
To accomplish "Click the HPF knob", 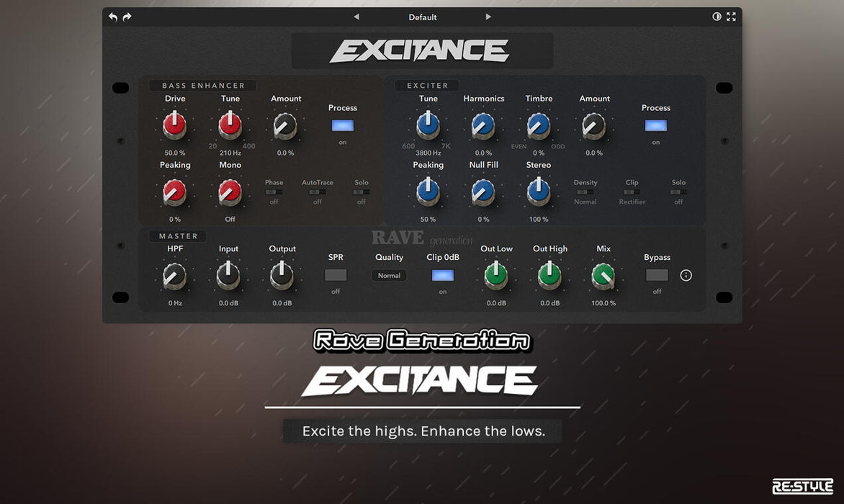I will pyautogui.click(x=174, y=276).
